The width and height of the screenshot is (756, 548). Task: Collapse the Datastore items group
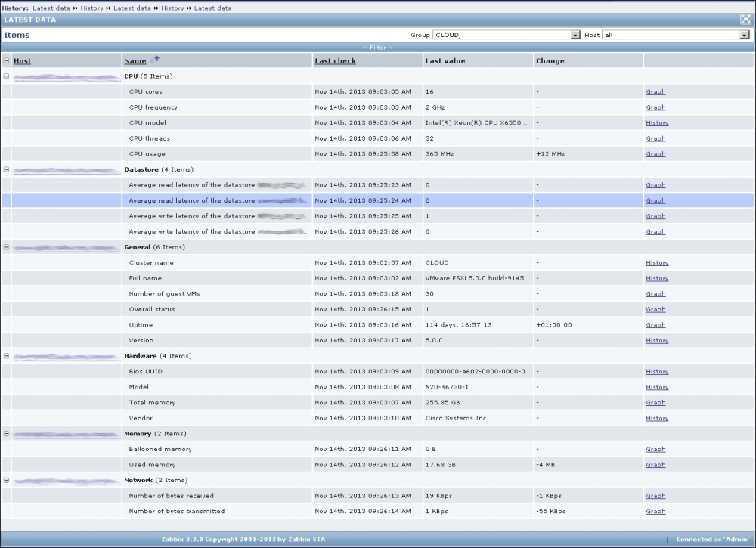click(6, 170)
